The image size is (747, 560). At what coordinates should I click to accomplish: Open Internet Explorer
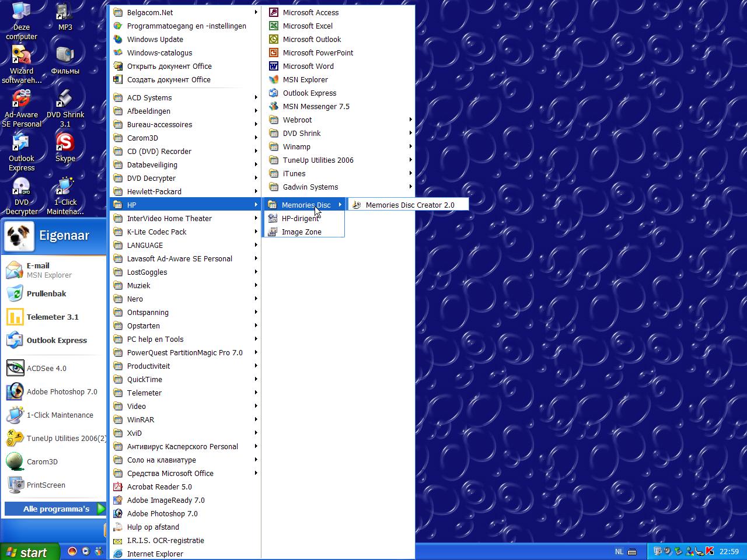point(185,554)
